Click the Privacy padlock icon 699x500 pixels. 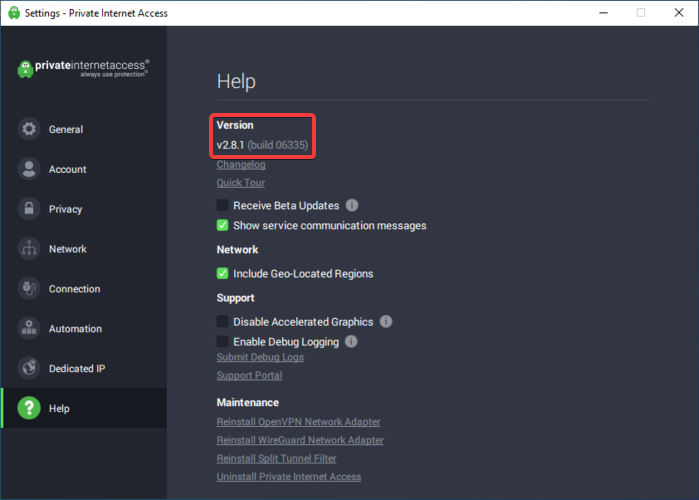pyautogui.click(x=29, y=209)
